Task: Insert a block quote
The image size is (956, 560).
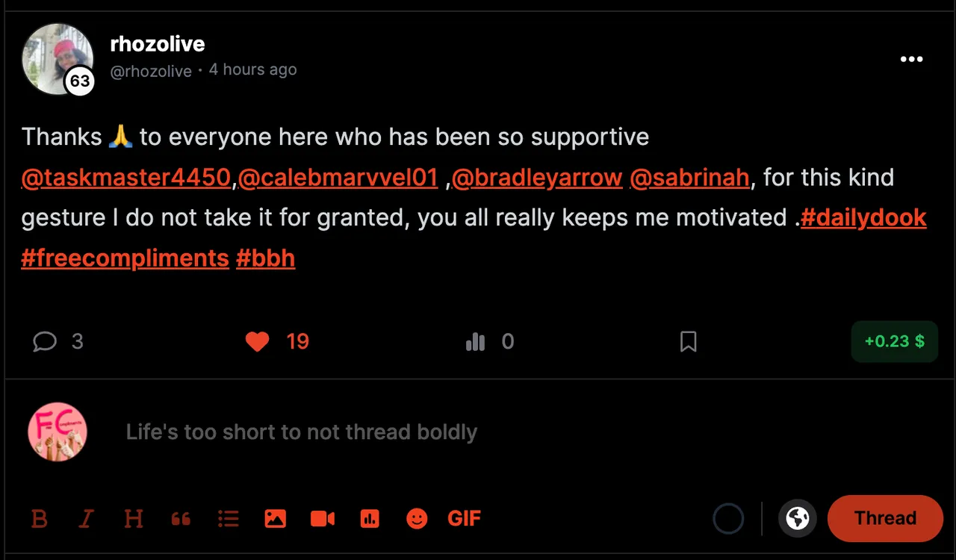Action: (181, 518)
